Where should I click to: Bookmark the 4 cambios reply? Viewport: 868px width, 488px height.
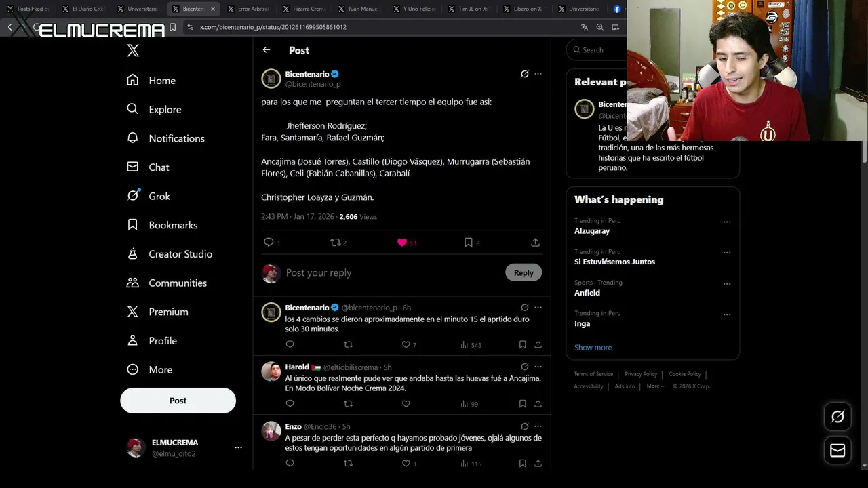click(x=523, y=345)
